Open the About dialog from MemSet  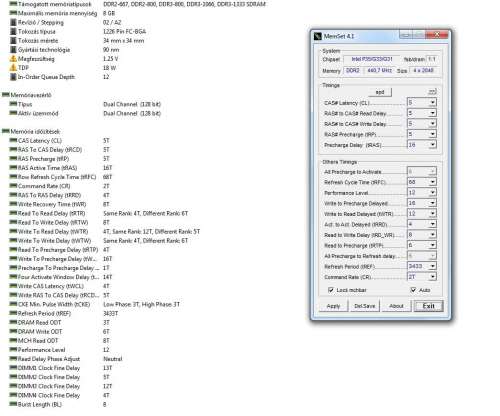tap(396, 306)
